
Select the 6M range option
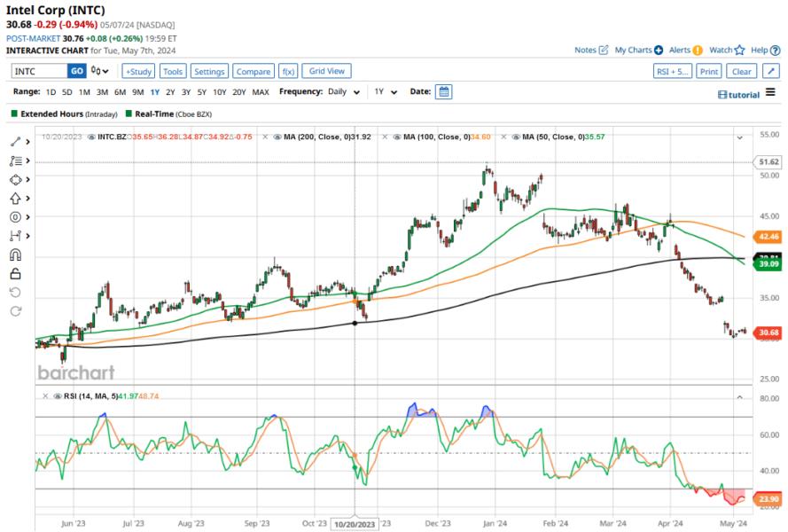(120, 92)
